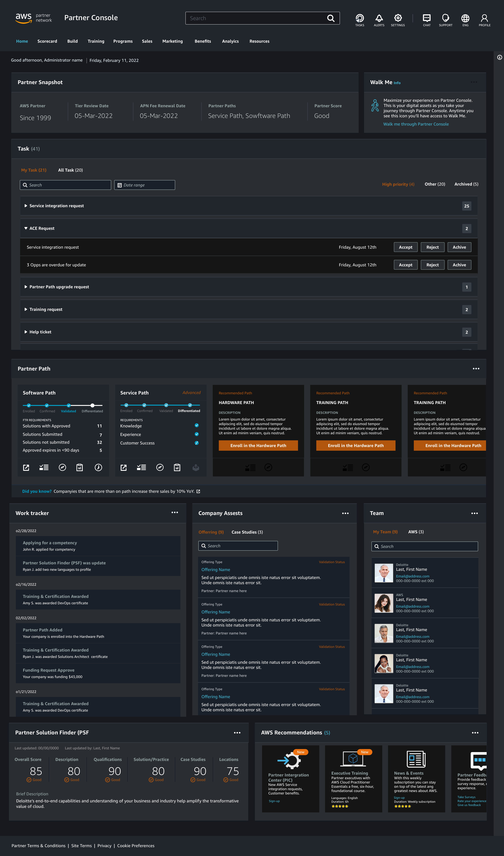
Task: Open Software Path compass icon
Action: coord(62,467)
